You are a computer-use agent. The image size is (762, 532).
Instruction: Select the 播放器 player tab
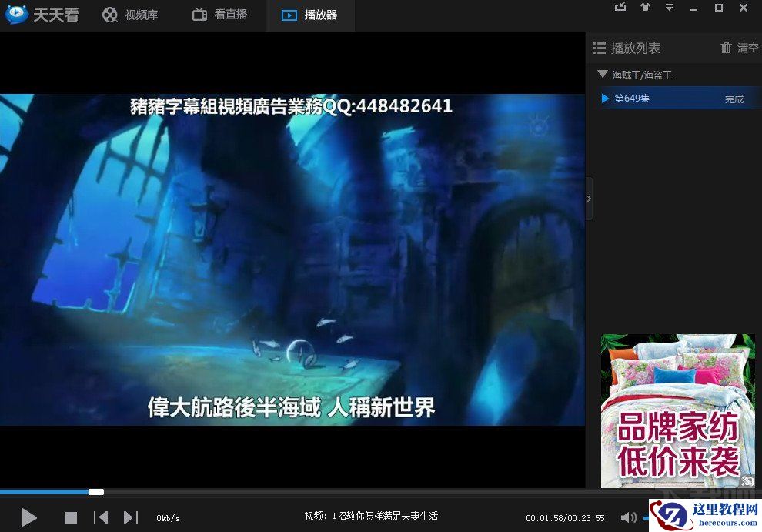[309, 15]
